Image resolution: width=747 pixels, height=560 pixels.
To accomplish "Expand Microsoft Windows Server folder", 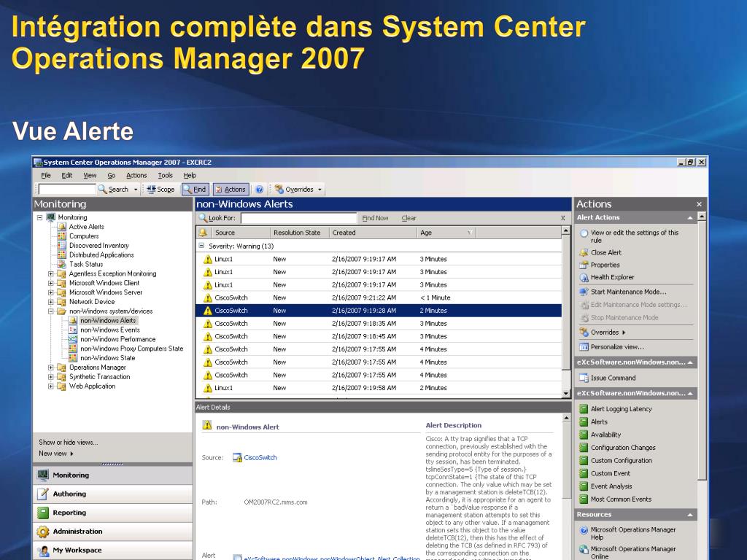I will [x=50, y=292].
